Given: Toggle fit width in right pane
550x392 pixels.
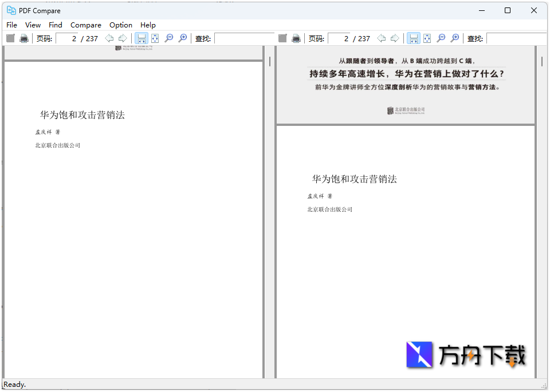Looking at the screenshot, I should click(414, 38).
